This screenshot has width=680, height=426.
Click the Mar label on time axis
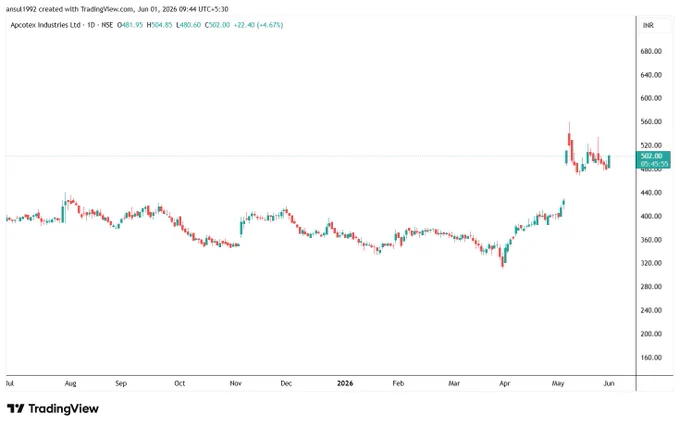[454, 383]
